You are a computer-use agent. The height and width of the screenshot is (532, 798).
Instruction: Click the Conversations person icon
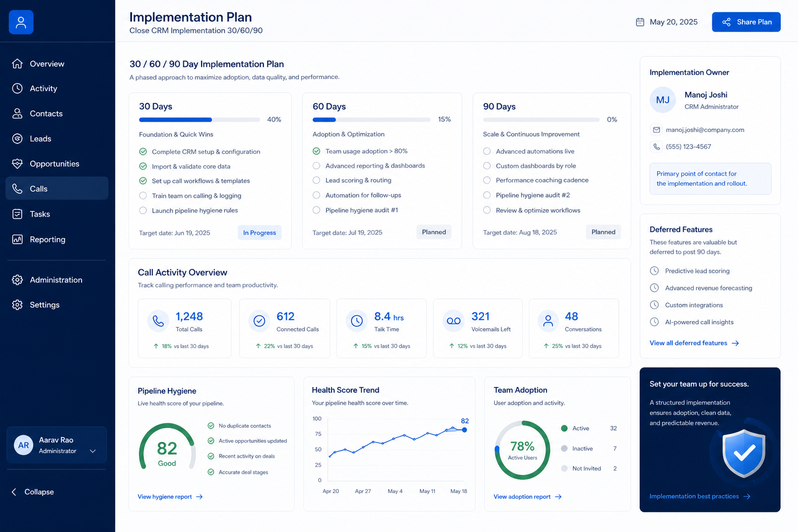tap(548, 321)
